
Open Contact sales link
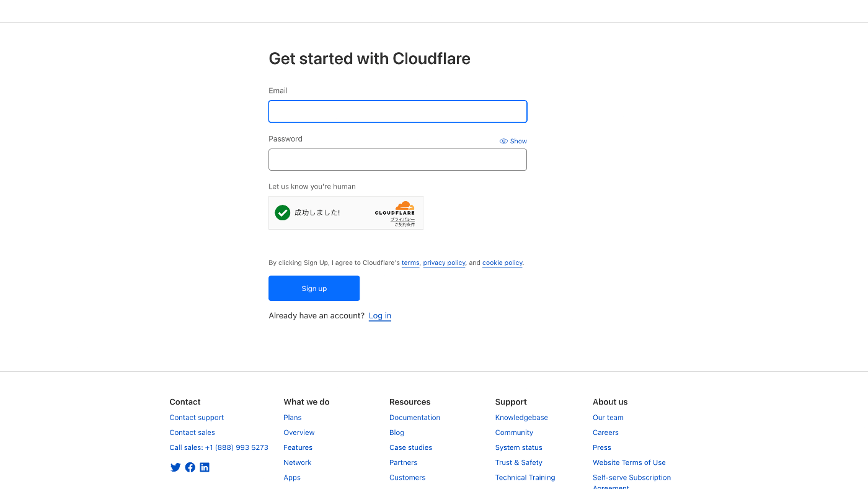(x=192, y=433)
